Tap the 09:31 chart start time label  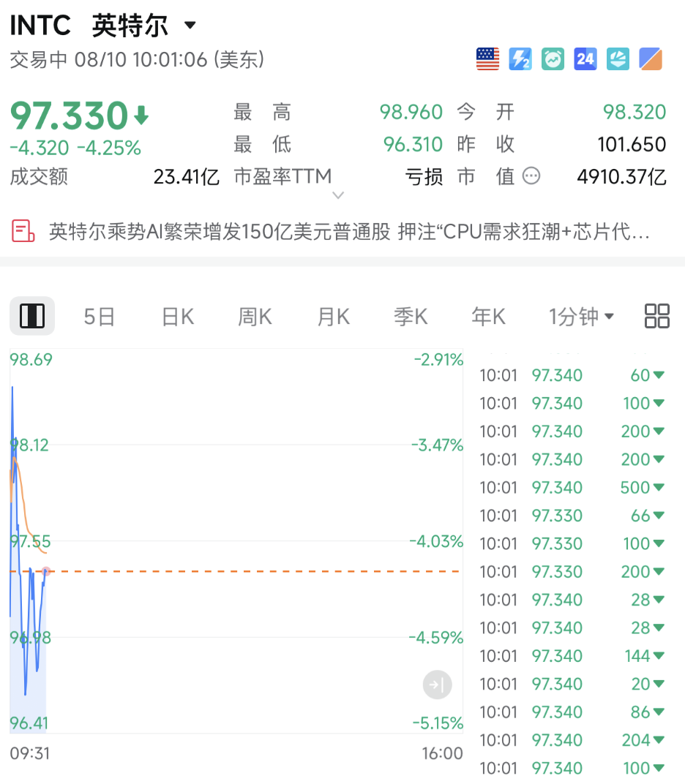[30, 753]
